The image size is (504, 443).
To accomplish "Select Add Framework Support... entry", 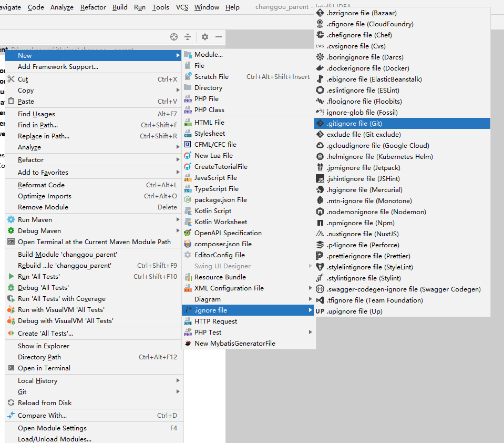I will pyautogui.click(x=94, y=67).
